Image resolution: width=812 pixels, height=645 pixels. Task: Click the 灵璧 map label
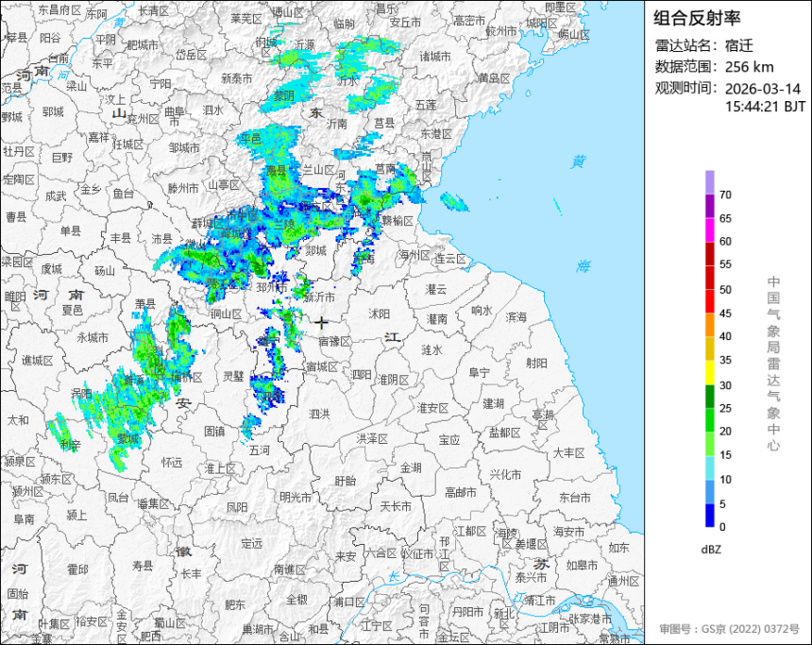(x=233, y=376)
